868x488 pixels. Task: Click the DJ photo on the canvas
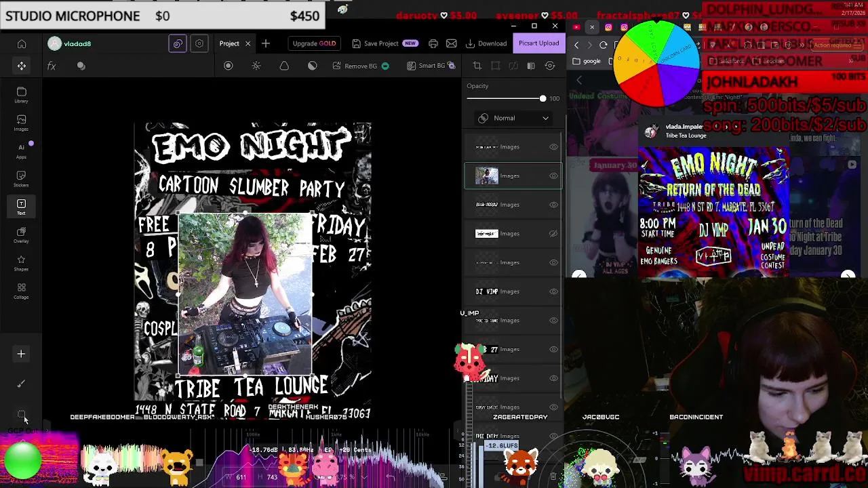tap(245, 294)
